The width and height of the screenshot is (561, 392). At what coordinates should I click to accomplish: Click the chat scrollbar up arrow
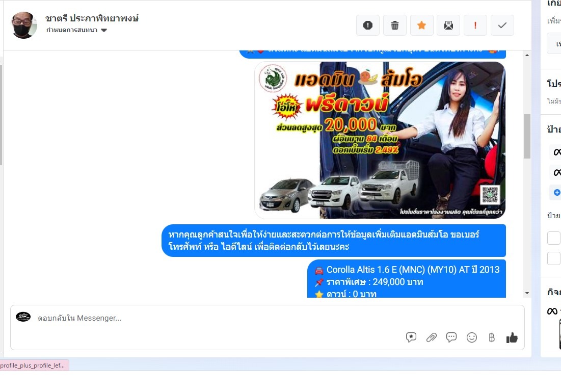527,55
